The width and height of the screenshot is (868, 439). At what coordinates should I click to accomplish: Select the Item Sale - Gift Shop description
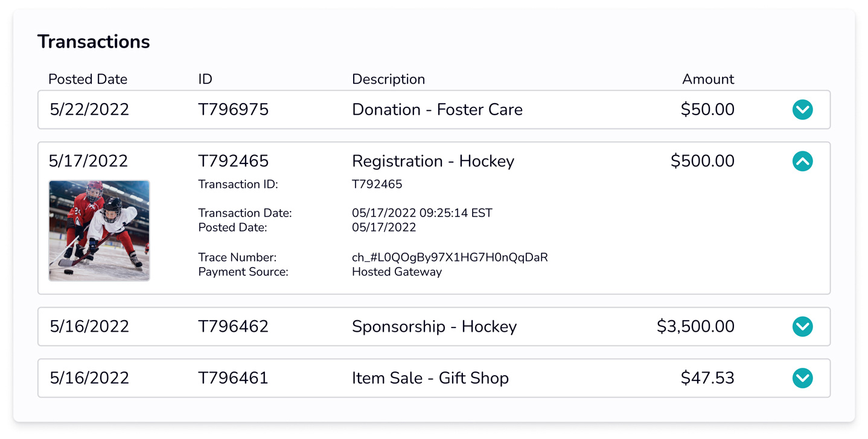(x=430, y=378)
